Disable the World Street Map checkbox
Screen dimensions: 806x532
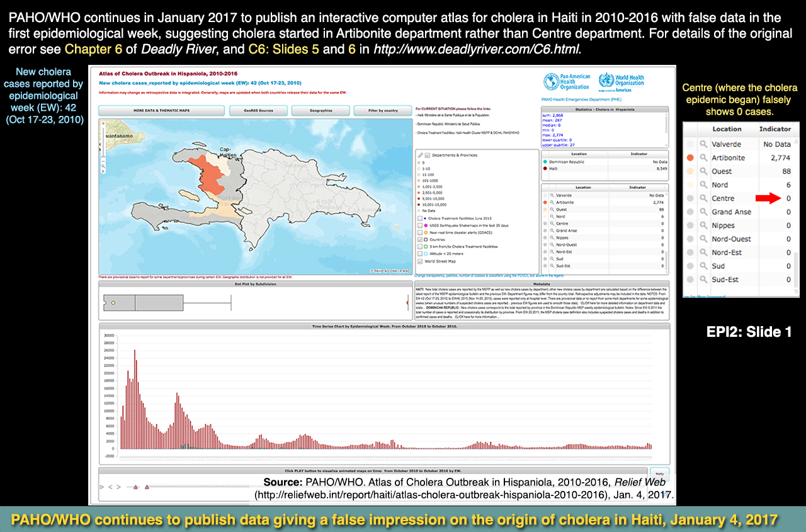coord(421,261)
